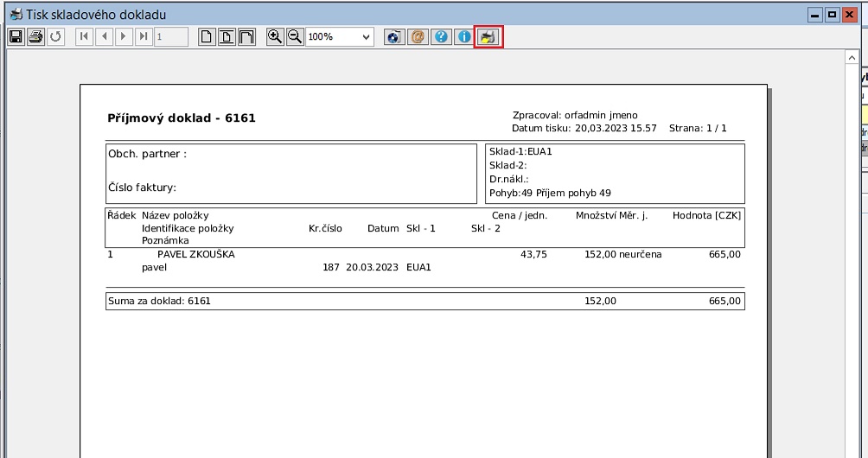Go to the next page
This screenshot has height=458, width=868.
124,37
